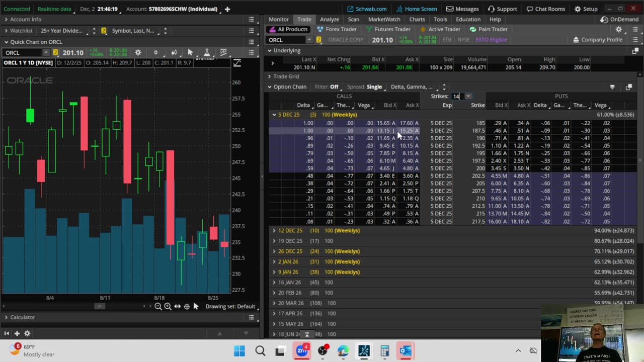Add a gadget with sidebar plus icon

tap(17, 333)
